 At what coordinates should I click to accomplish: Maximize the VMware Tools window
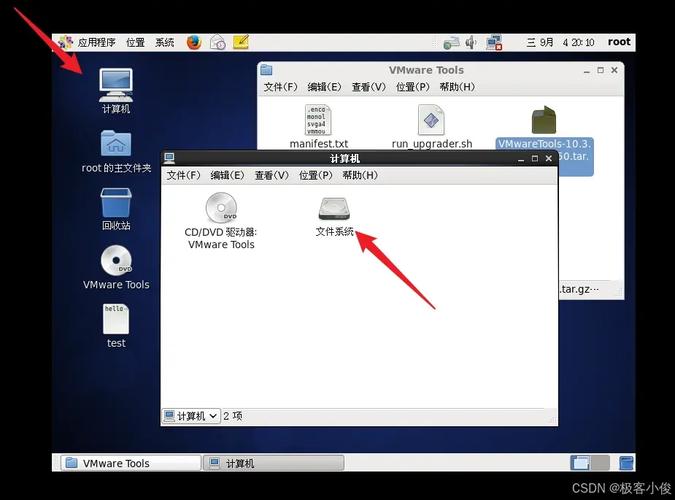[x=601, y=70]
